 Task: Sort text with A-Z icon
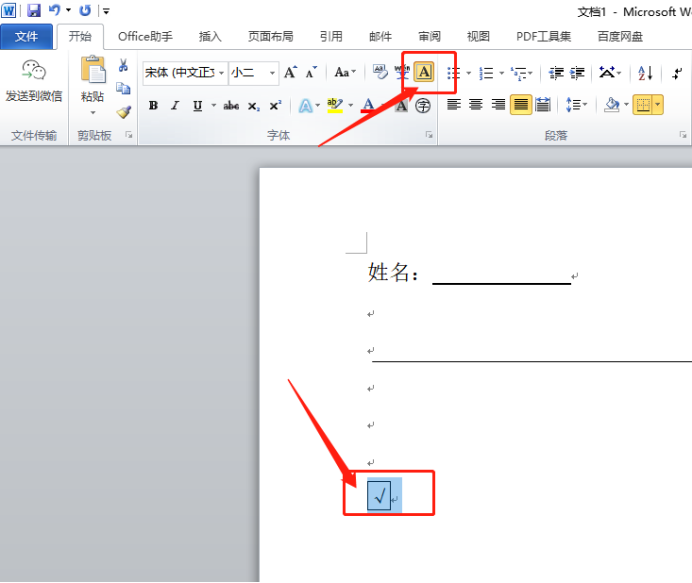tap(645, 73)
